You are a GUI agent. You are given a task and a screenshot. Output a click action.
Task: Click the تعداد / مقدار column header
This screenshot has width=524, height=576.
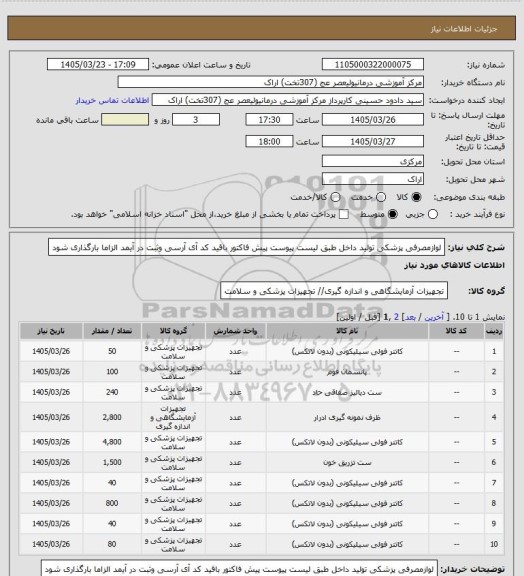click(112, 331)
